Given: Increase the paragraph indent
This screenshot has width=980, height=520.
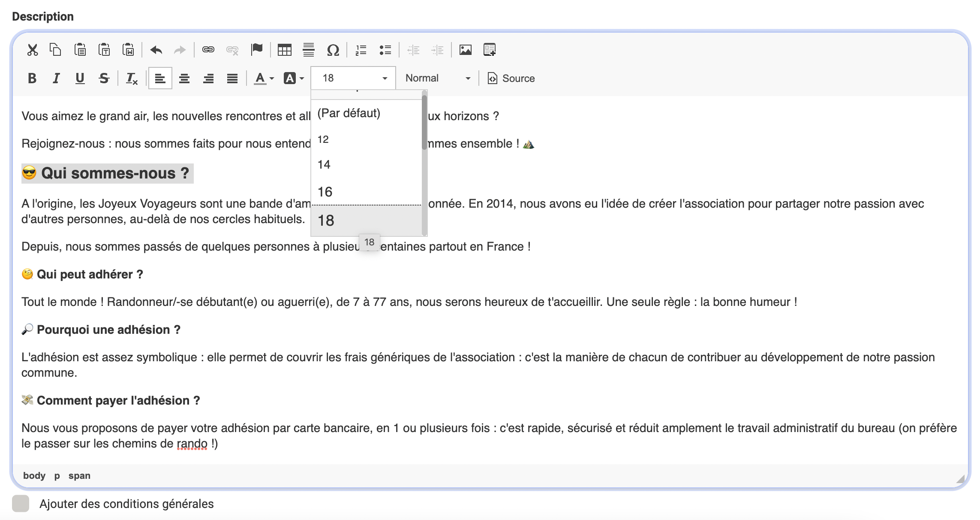Looking at the screenshot, I should 437,50.
